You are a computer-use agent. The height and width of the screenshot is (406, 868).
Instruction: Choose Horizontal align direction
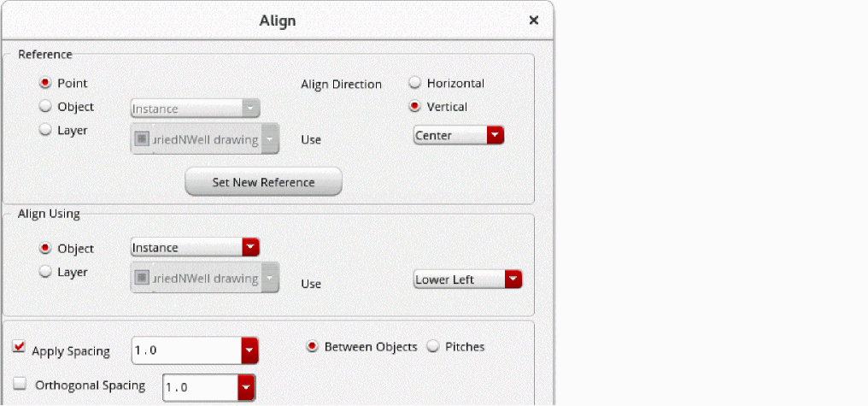pos(415,83)
